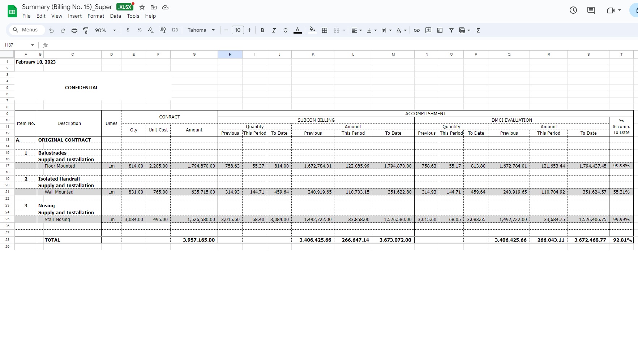The image size is (638, 364).
Task: Open the Borders tool
Action: click(325, 30)
